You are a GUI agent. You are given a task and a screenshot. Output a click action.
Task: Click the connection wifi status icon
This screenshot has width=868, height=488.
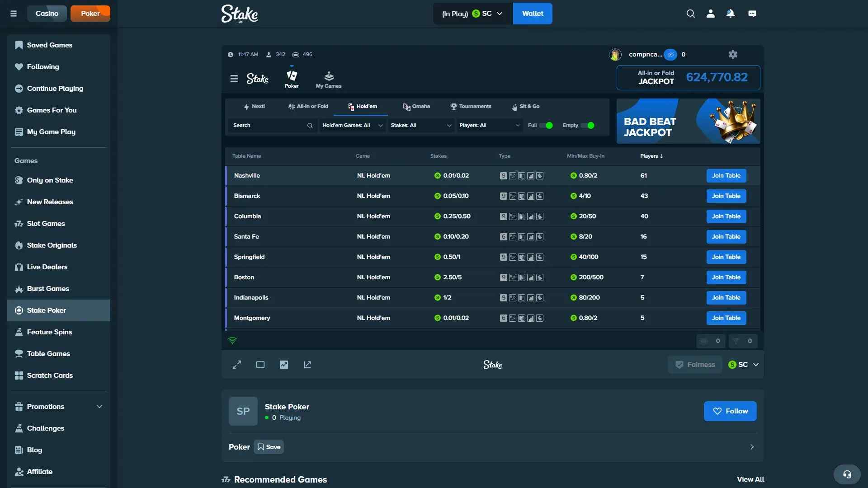point(232,341)
